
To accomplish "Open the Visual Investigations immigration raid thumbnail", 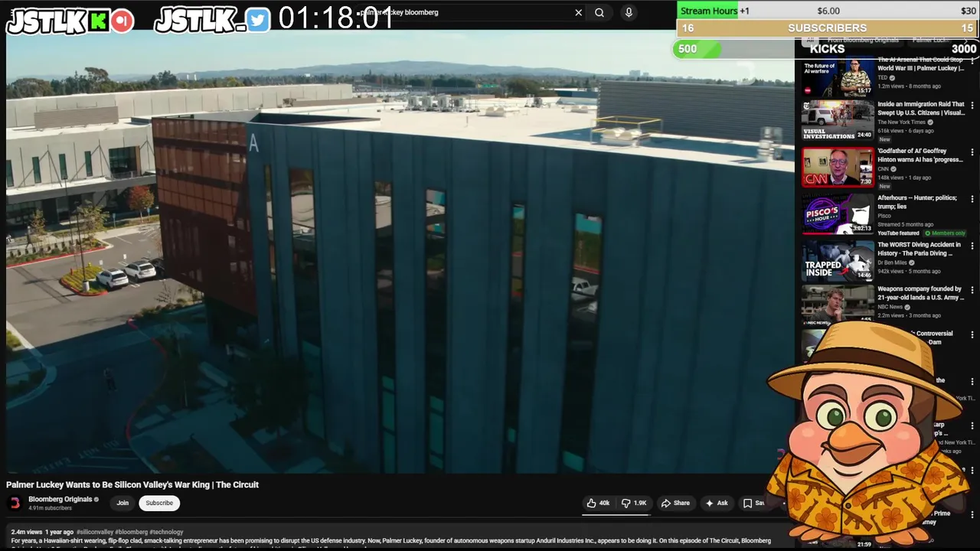I will tap(838, 120).
